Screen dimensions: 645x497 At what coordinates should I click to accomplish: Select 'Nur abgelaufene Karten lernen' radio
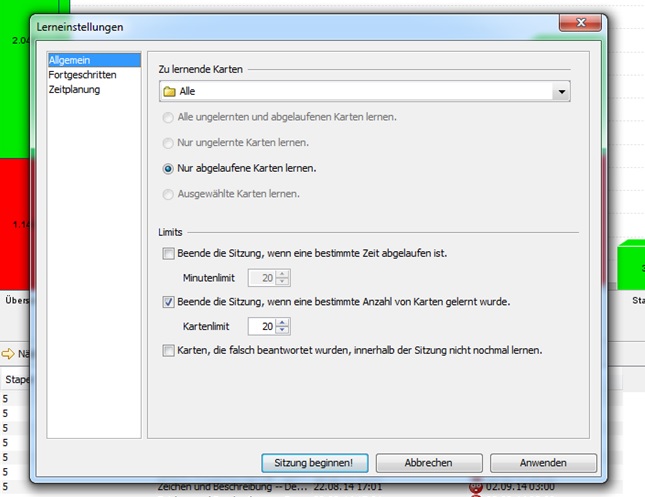pyautogui.click(x=168, y=169)
